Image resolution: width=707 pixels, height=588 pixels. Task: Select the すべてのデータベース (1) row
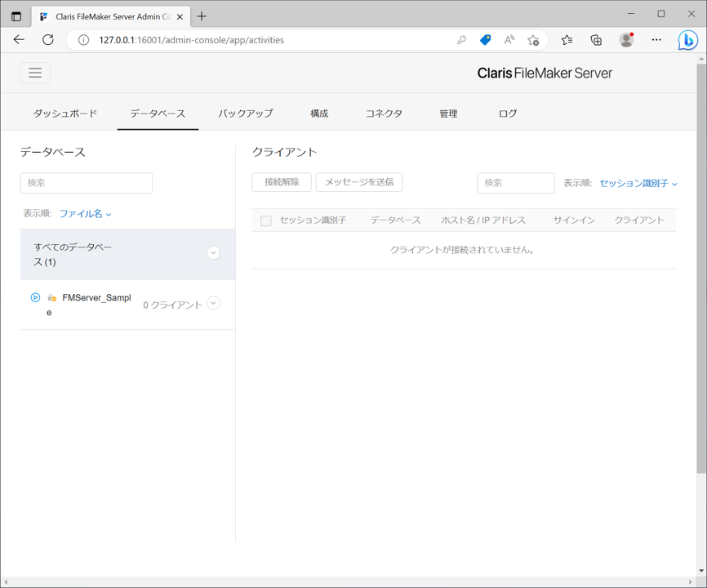tap(127, 254)
